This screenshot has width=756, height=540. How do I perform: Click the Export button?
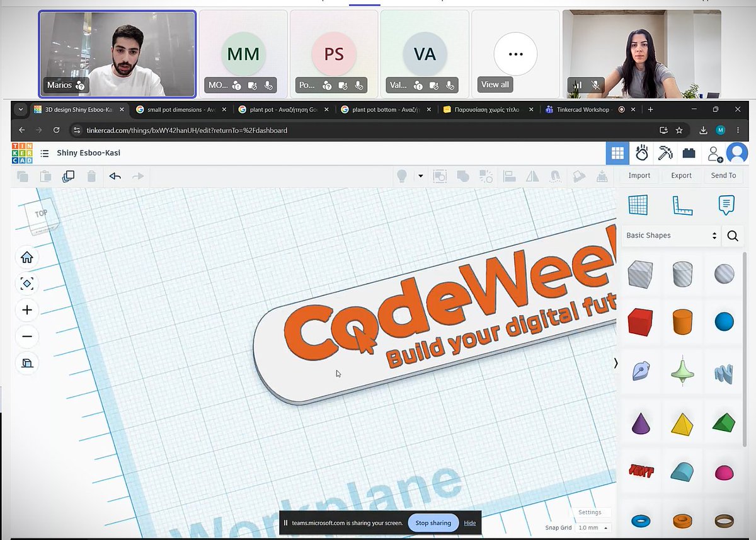point(681,176)
